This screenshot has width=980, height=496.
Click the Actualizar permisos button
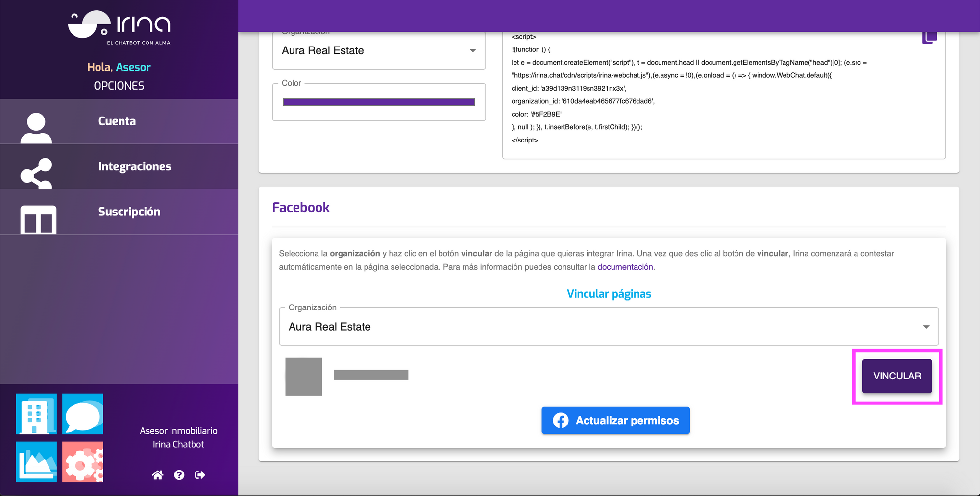[x=615, y=420]
